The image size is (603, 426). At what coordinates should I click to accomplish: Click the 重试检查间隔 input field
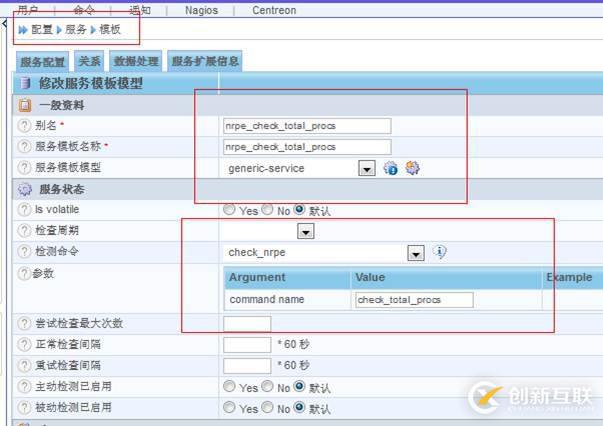click(x=247, y=366)
